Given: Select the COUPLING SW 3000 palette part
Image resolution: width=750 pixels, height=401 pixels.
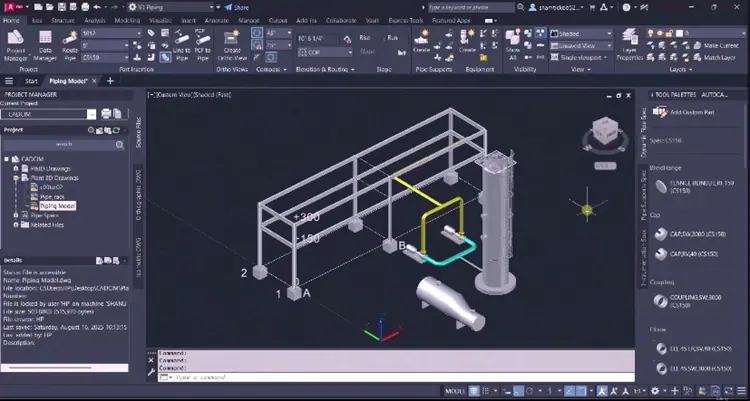Looking at the screenshot, I should (x=688, y=301).
